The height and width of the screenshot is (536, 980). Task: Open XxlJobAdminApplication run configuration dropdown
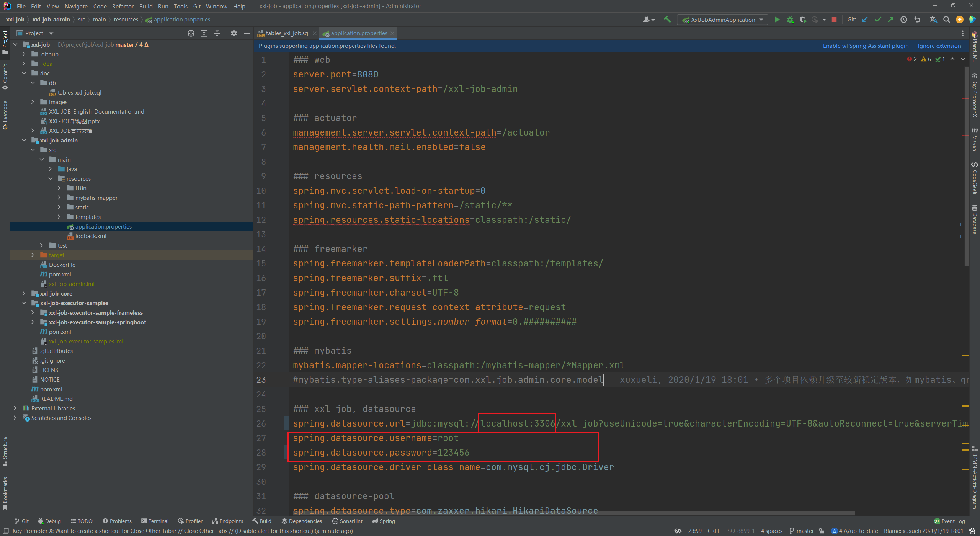pos(722,20)
